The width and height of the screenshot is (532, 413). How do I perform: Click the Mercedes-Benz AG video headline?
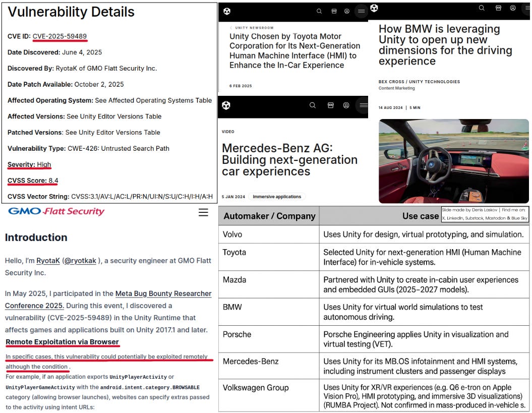[289, 159]
